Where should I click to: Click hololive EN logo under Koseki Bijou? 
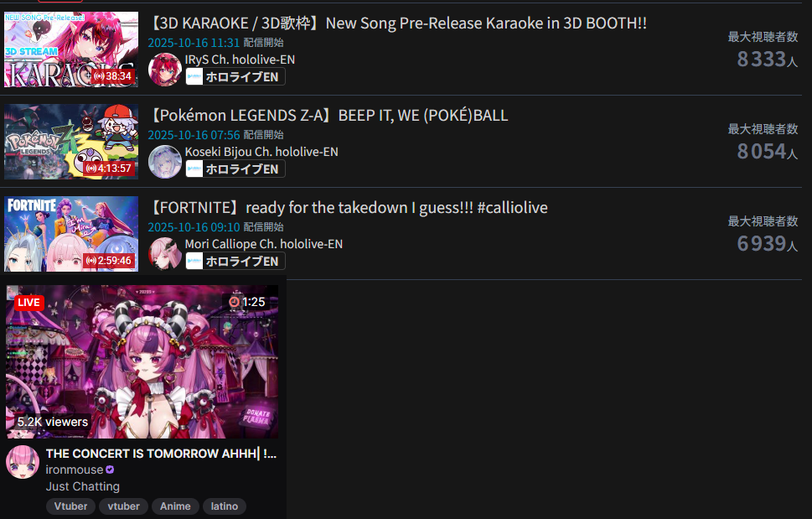pos(194,169)
